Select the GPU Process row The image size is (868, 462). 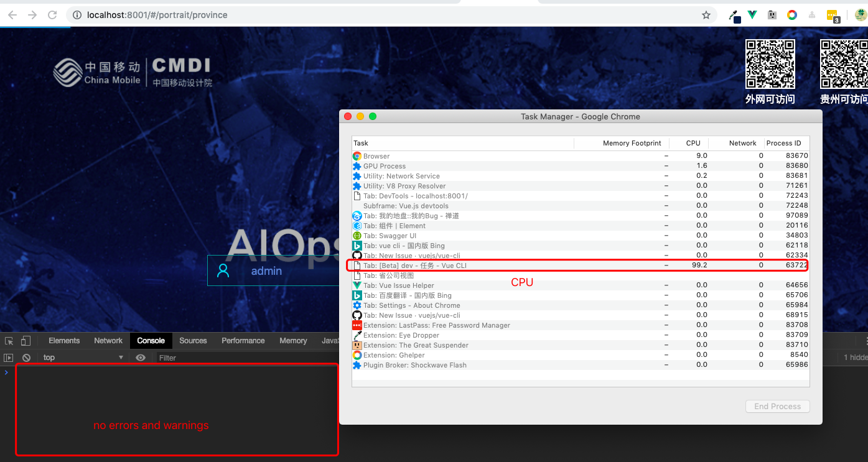(581, 166)
